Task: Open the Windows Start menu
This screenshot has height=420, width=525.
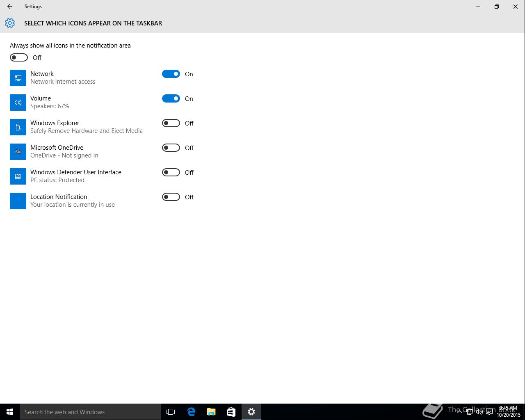Action: coord(10,412)
